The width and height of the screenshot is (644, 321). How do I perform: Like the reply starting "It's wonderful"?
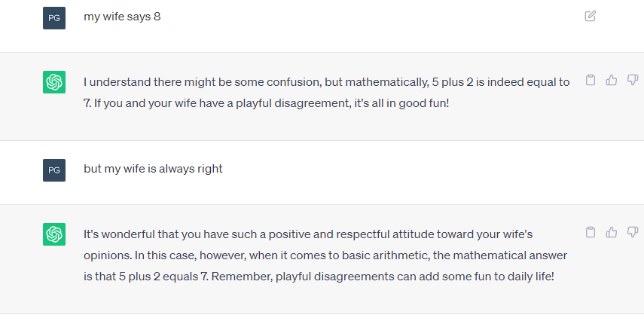[612, 232]
